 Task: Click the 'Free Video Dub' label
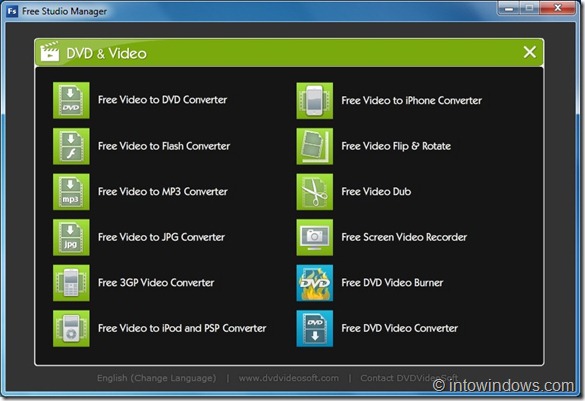tap(376, 191)
